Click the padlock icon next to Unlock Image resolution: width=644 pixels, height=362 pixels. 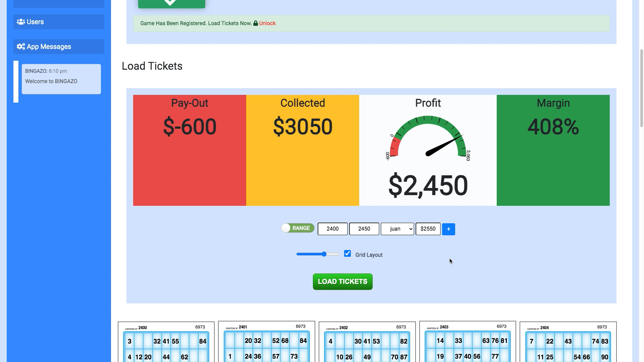pyautogui.click(x=256, y=23)
